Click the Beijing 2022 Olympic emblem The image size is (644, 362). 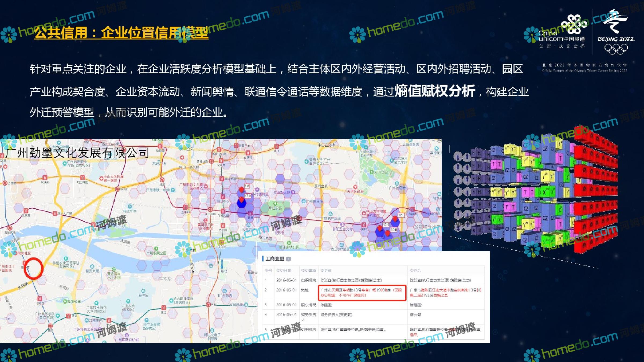pyautogui.click(x=616, y=31)
